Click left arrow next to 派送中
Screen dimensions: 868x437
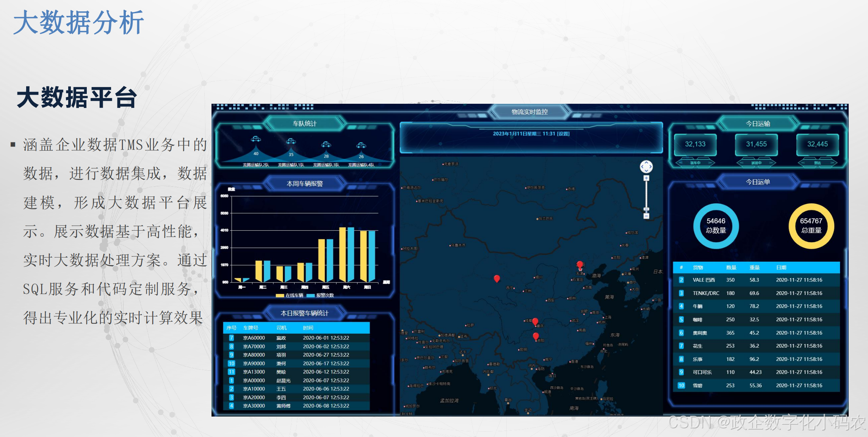tap(742, 163)
